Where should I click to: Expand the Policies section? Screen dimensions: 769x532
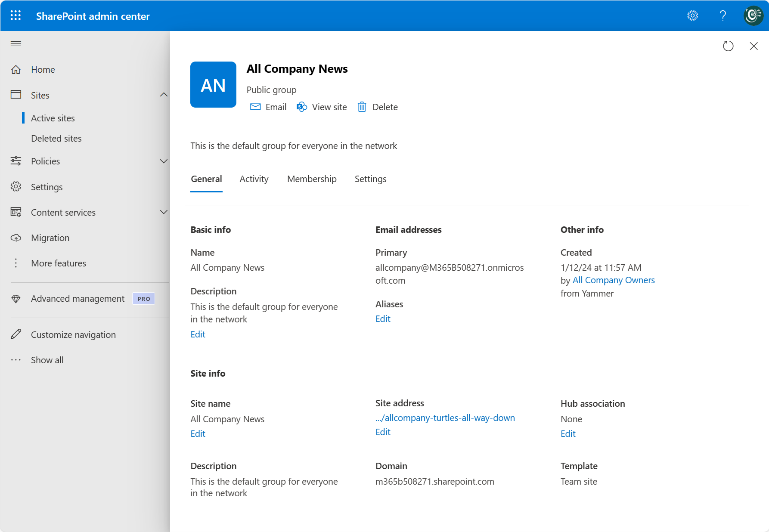coord(164,161)
